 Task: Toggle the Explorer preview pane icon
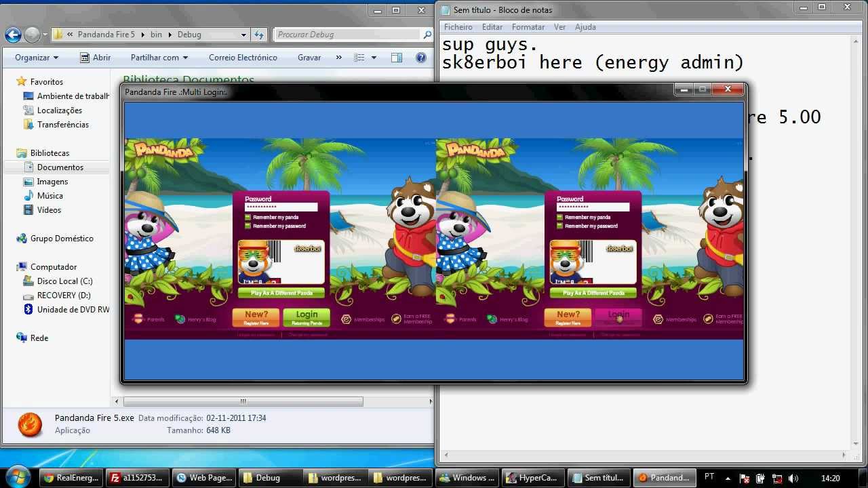pos(397,58)
